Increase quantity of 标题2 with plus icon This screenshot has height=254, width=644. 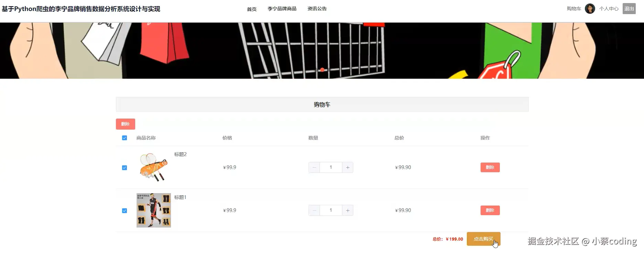[x=348, y=167]
